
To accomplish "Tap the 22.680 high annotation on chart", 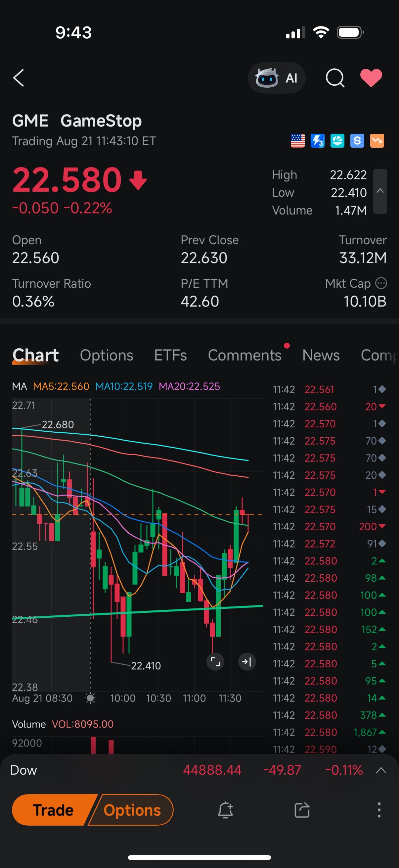I will pyautogui.click(x=58, y=424).
